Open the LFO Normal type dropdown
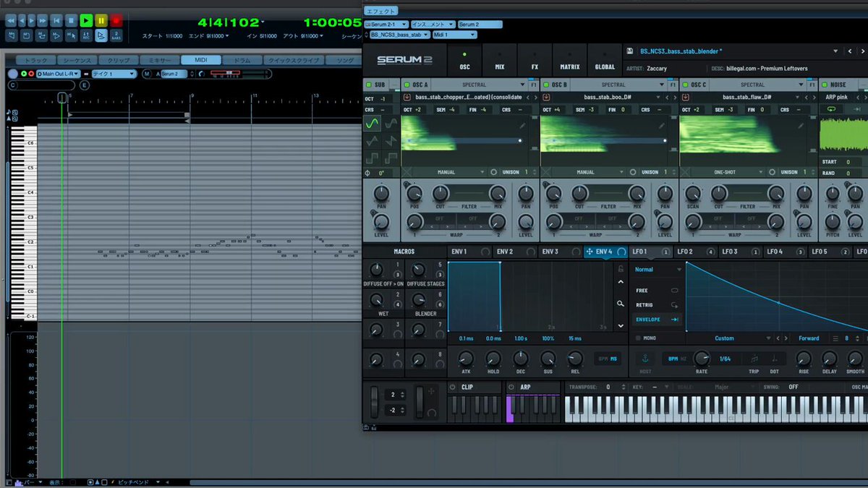This screenshot has width=868, height=488. (x=657, y=270)
